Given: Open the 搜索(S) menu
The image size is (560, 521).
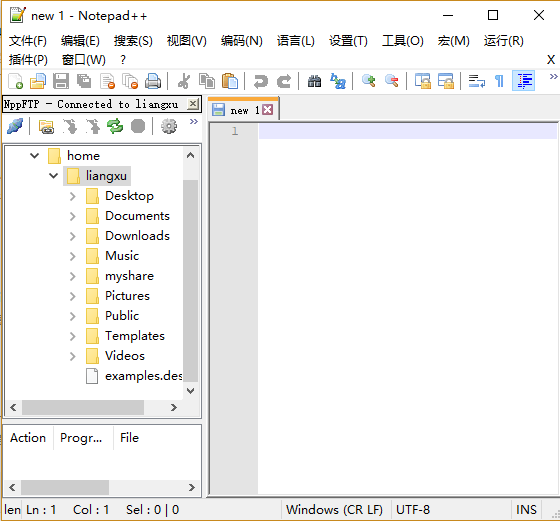Looking at the screenshot, I should pyautogui.click(x=133, y=41).
